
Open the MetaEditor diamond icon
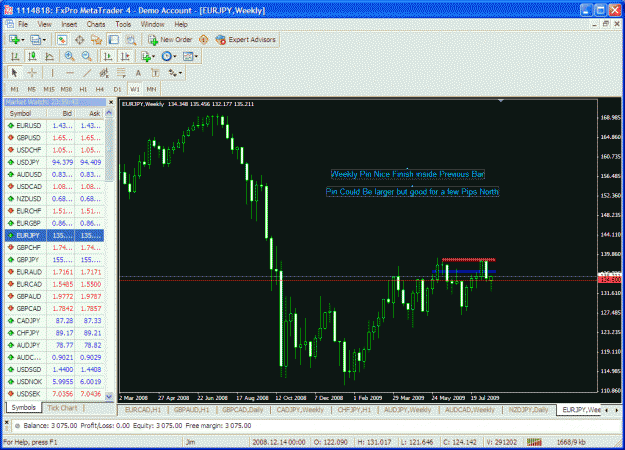click(204, 40)
